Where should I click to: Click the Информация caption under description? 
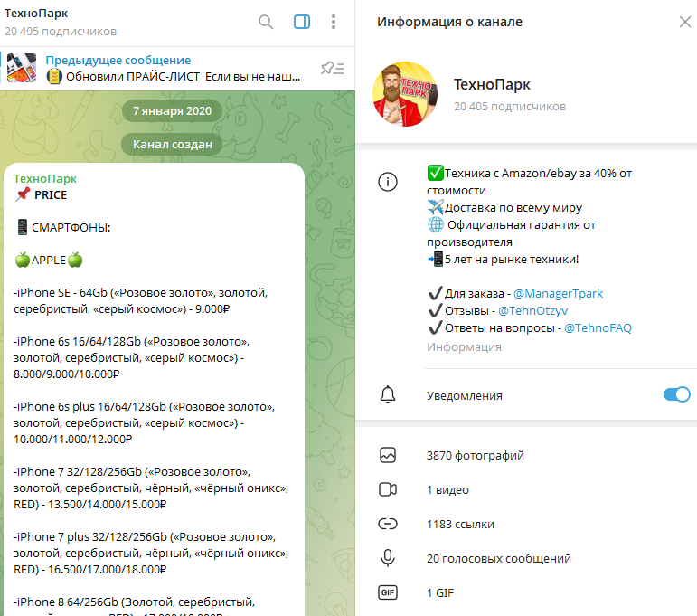point(464,347)
